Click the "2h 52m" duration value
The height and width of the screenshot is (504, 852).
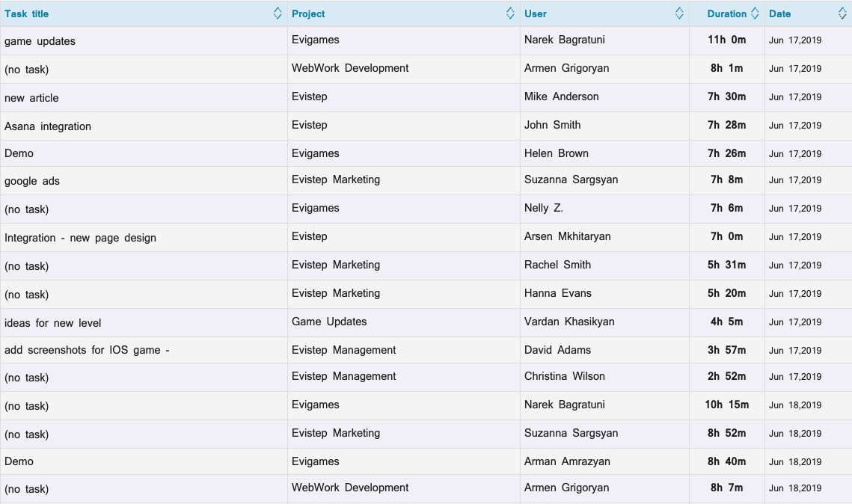[727, 376]
